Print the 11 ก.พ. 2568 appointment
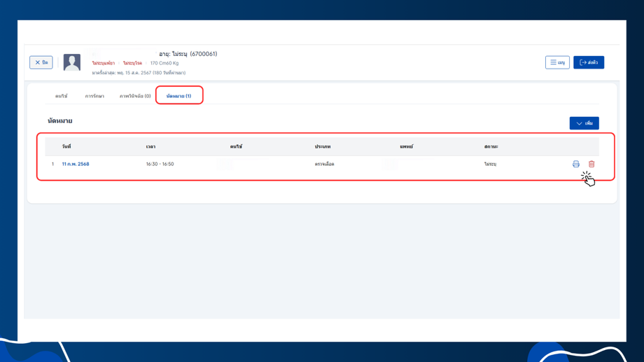The height and width of the screenshot is (362, 644). coord(576,164)
